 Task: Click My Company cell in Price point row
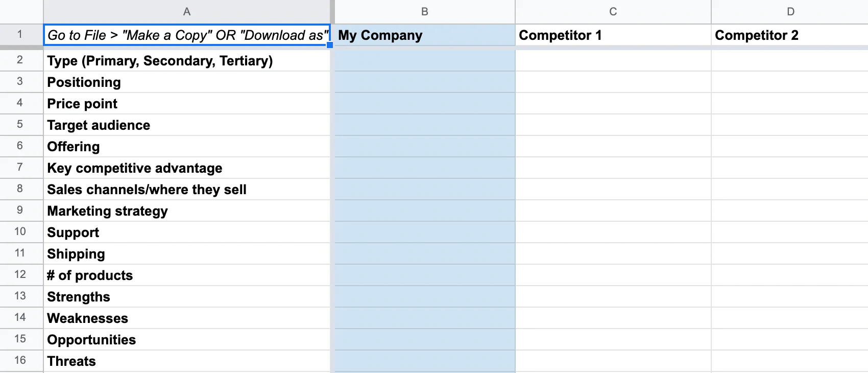(425, 104)
